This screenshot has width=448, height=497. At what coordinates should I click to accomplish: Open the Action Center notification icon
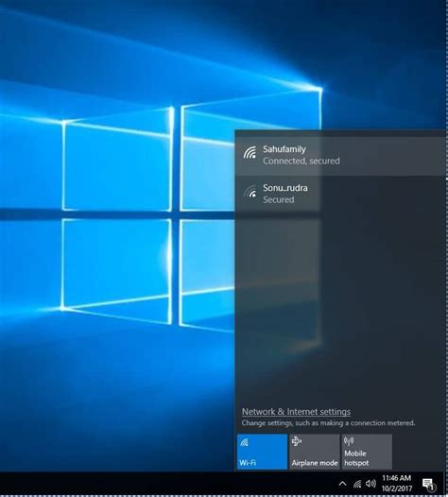(x=429, y=485)
